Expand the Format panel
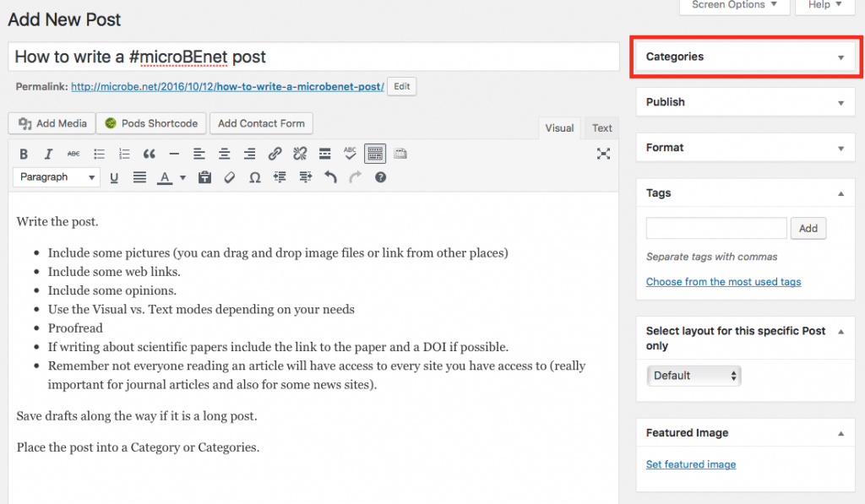The width and height of the screenshot is (865, 504). (x=841, y=149)
